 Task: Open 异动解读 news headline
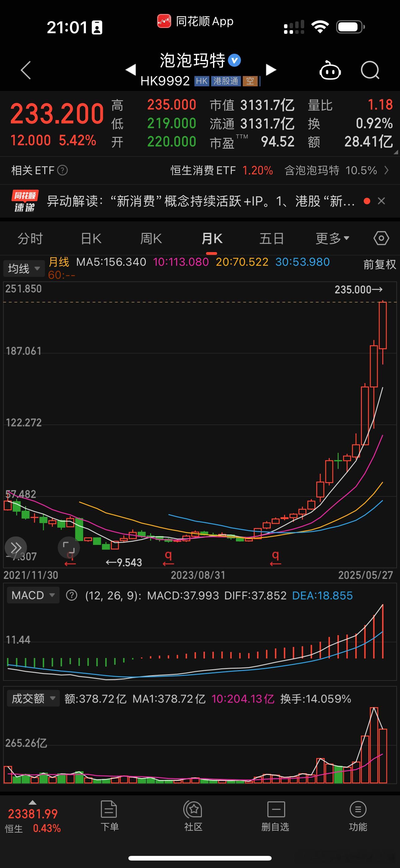[201, 201]
